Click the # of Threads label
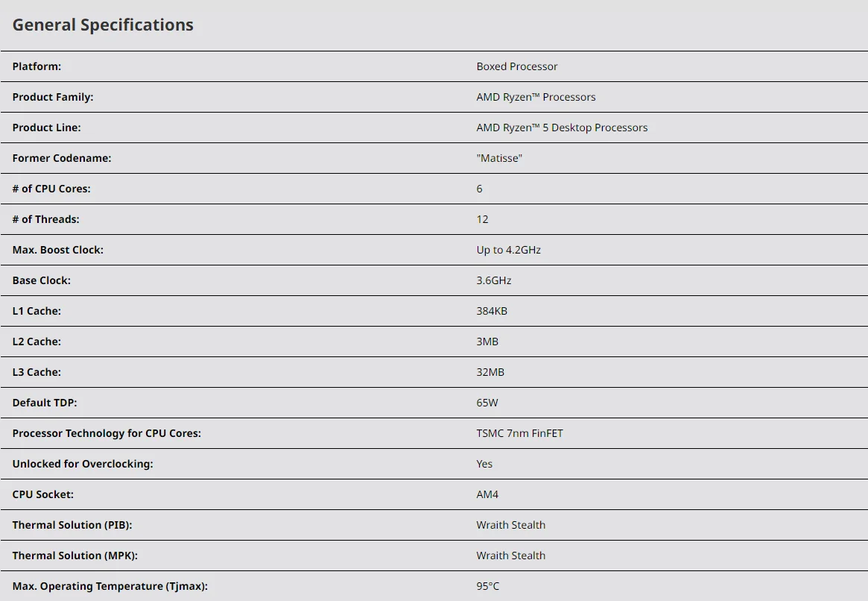 click(45, 219)
